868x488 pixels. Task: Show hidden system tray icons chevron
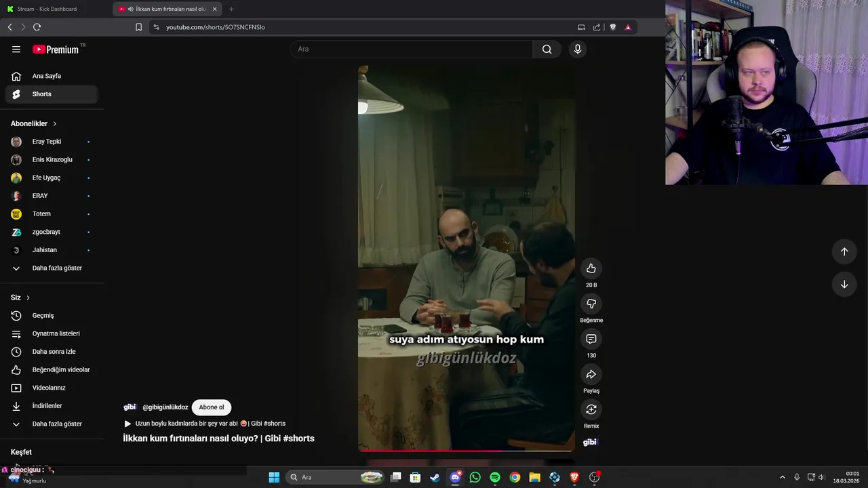coord(782,477)
